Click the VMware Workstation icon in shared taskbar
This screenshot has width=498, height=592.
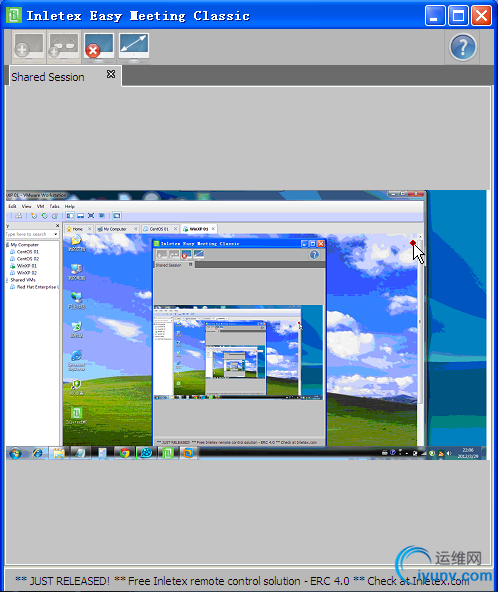click(x=188, y=453)
